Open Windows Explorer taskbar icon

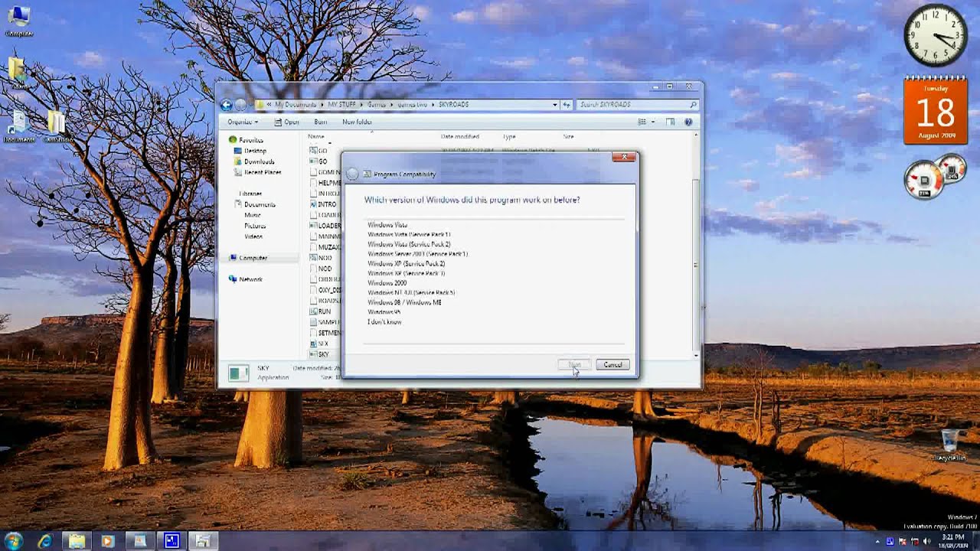77,541
